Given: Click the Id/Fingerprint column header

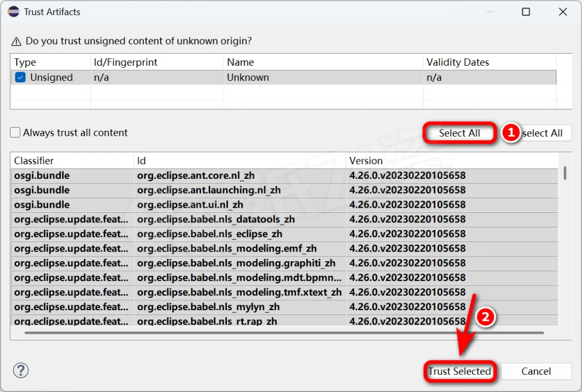Looking at the screenshot, I should [x=157, y=62].
